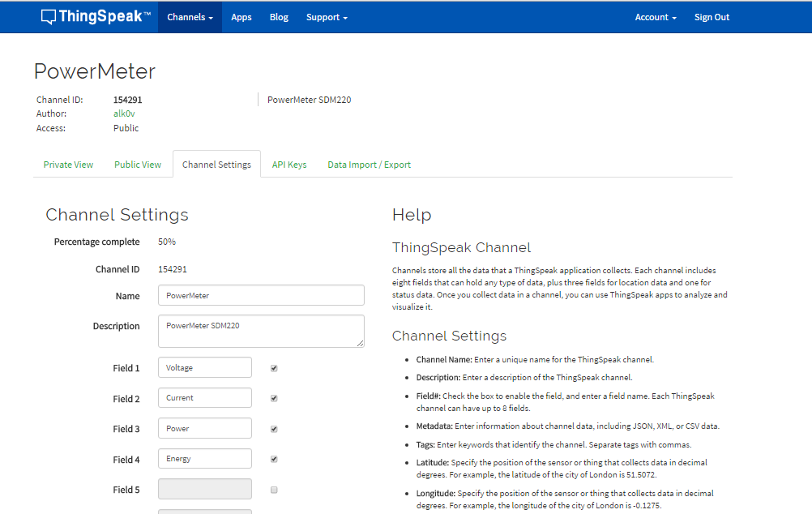812x514 pixels.
Task: Click the Description textarea with PowerMeter SDM220
Action: [x=261, y=331]
